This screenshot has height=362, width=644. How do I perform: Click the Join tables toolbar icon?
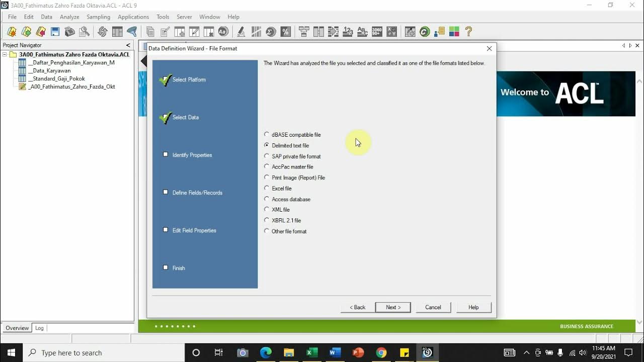pyautogui.click(x=318, y=32)
